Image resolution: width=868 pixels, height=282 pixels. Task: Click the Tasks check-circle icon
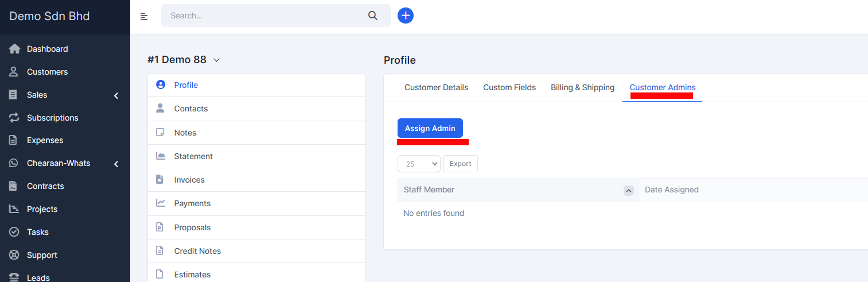click(14, 232)
